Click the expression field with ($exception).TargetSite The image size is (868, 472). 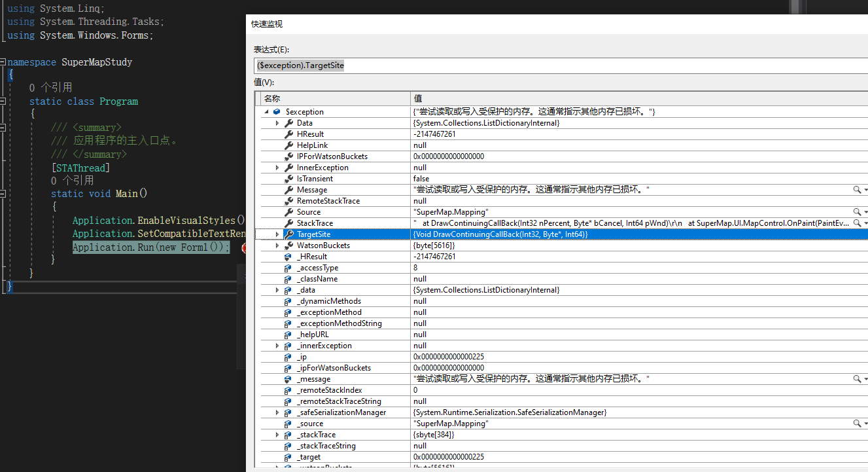tap(561, 65)
